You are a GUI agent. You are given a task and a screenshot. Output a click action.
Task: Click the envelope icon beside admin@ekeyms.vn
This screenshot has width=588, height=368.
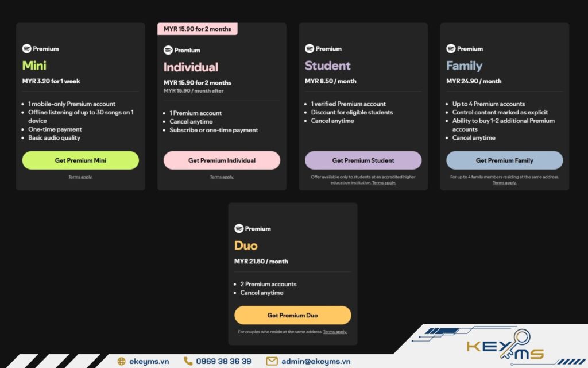(x=272, y=361)
